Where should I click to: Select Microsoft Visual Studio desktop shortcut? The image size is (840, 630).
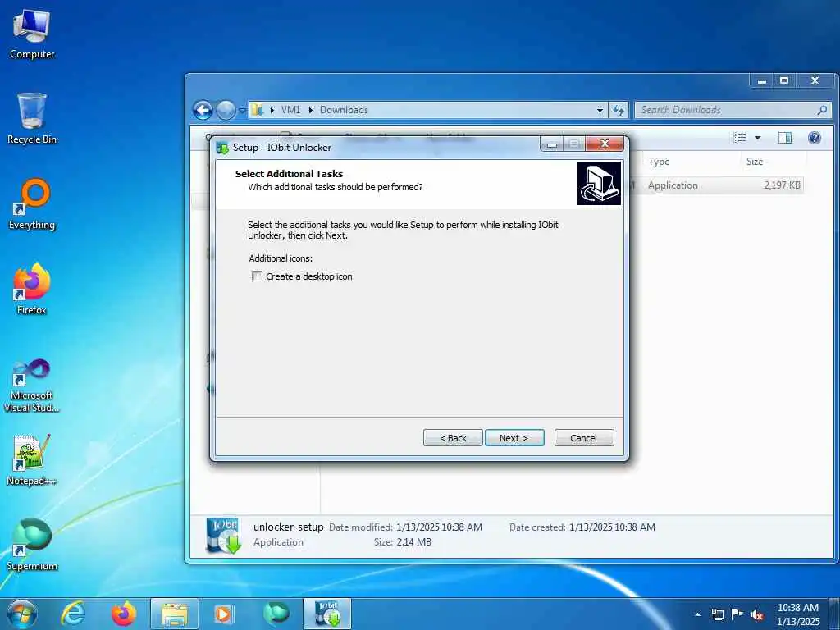pos(32,386)
